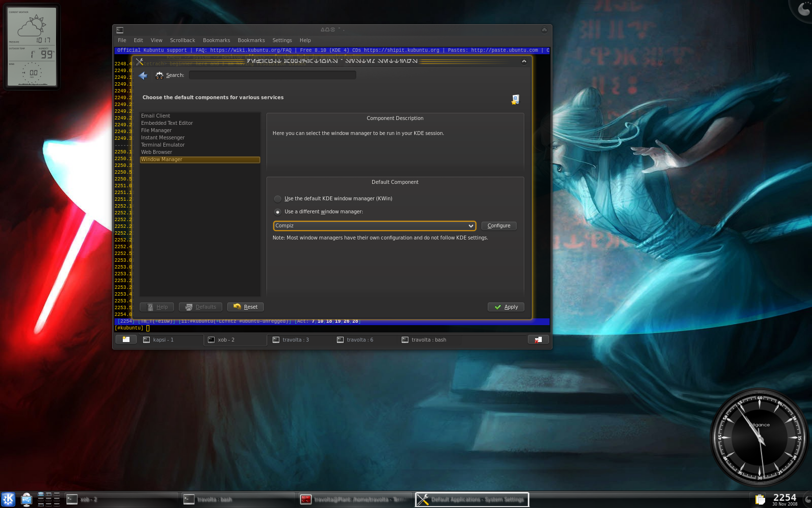This screenshot has width=812, height=508.
Task: Click the Konsole window shade arrow button
Action: tap(544, 30)
